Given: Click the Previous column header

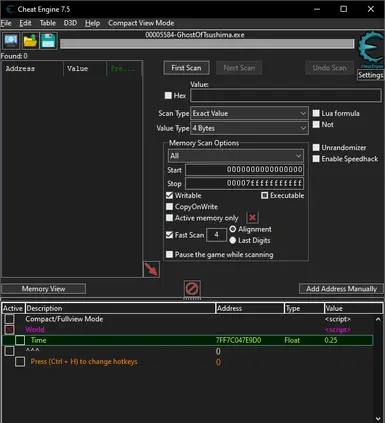Looking at the screenshot, I should (x=124, y=69).
